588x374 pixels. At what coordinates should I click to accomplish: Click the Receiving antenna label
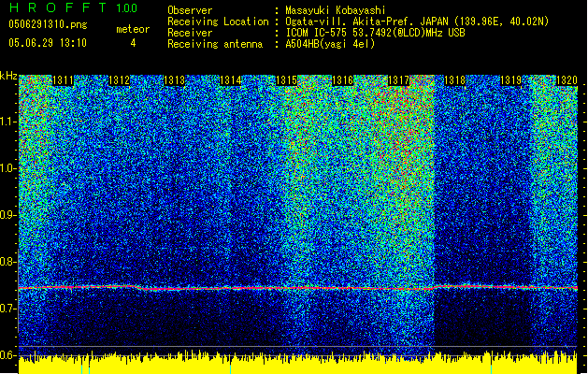(x=215, y=44)
